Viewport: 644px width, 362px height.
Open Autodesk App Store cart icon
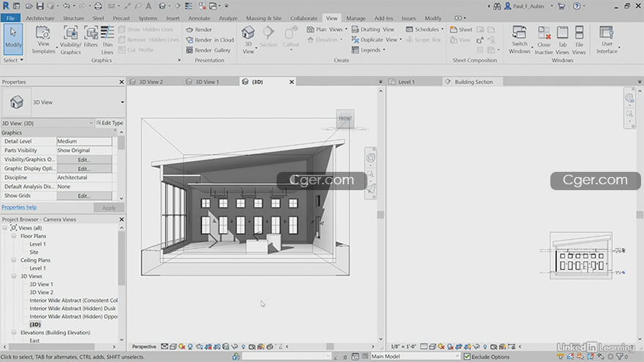(x=561, y=6)
